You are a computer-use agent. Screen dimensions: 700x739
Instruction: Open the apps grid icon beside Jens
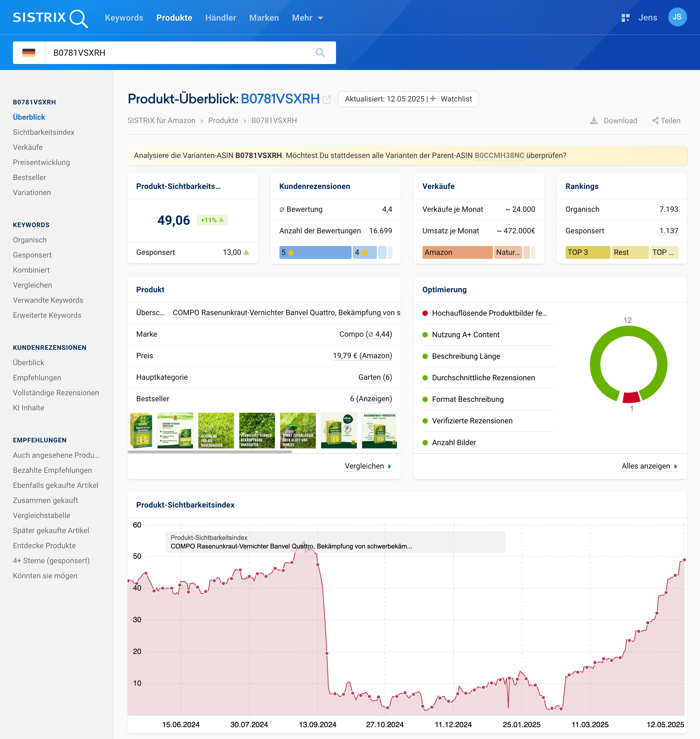pyautogui.click(x=625, y=18)
